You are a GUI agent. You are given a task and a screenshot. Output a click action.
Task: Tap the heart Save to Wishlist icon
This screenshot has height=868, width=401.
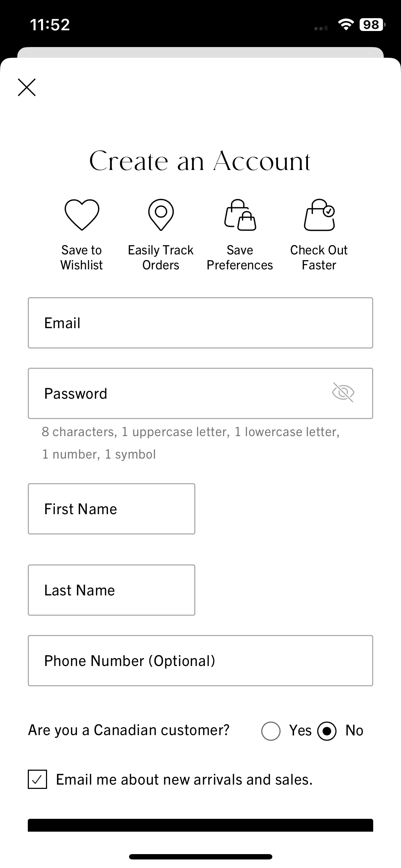click(x=82, y=215)
